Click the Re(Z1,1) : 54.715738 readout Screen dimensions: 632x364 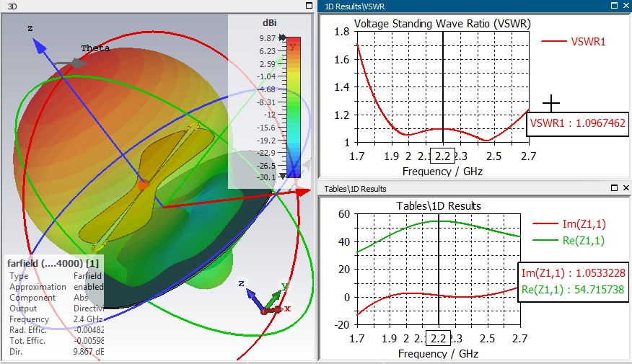tap(573, 290)
